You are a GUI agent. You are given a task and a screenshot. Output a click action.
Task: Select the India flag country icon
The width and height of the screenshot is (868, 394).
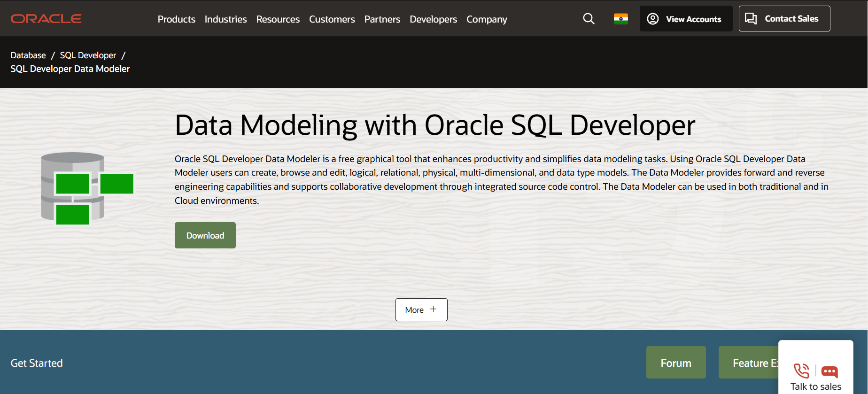(620, 19)
